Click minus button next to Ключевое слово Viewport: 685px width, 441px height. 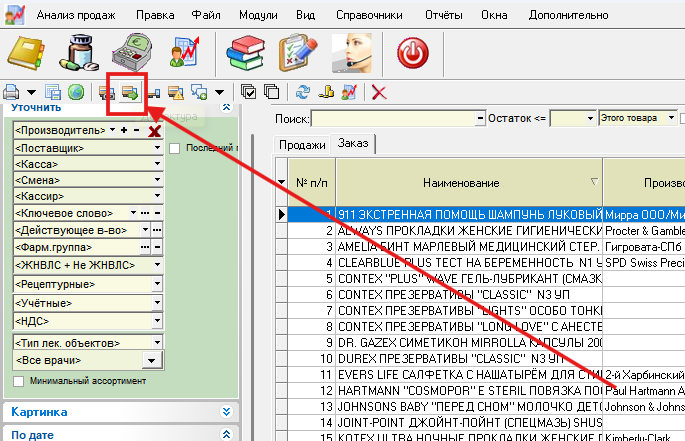(x=157, y=213)
